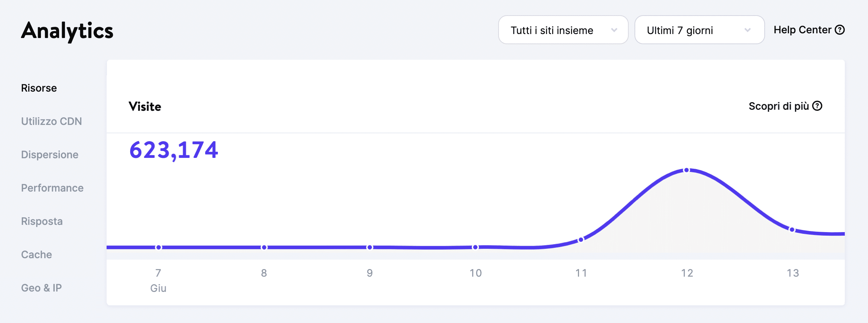
Task: Click the Analytics page title
Action: [67, 31]
